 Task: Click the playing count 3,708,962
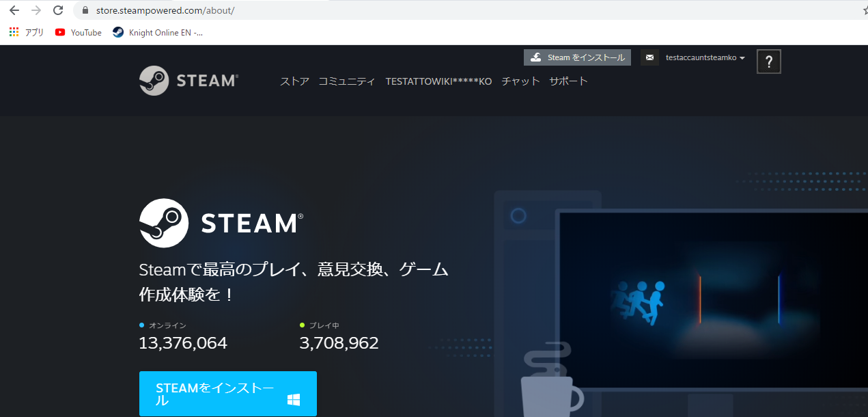click(339, 343)
